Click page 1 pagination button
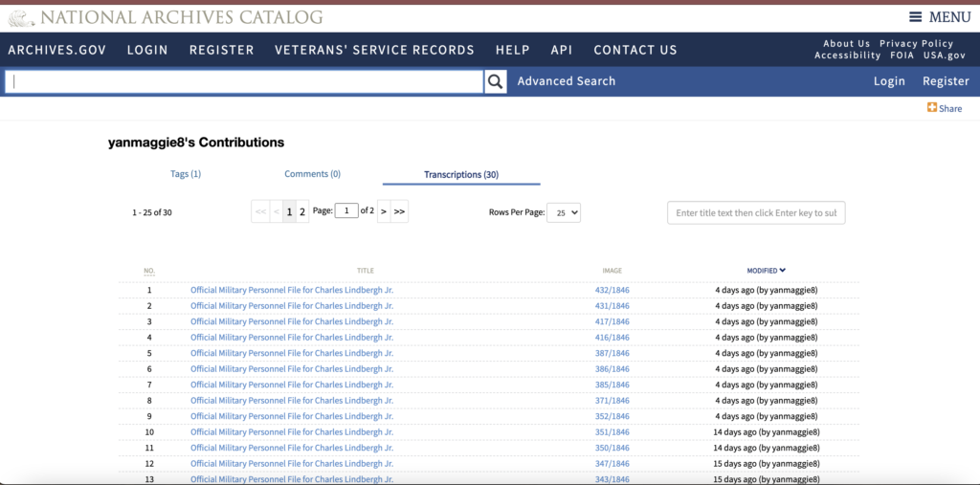The height and width of the screenshot is (485, 980). (289, 211)
